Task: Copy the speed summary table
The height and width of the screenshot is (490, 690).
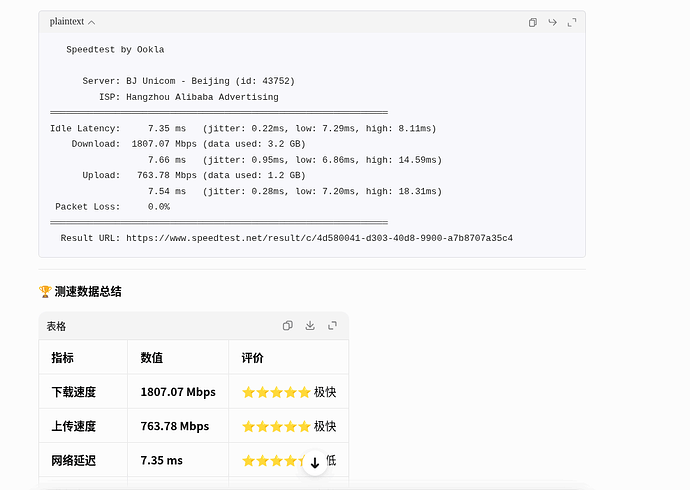Action: click(287, 325)
